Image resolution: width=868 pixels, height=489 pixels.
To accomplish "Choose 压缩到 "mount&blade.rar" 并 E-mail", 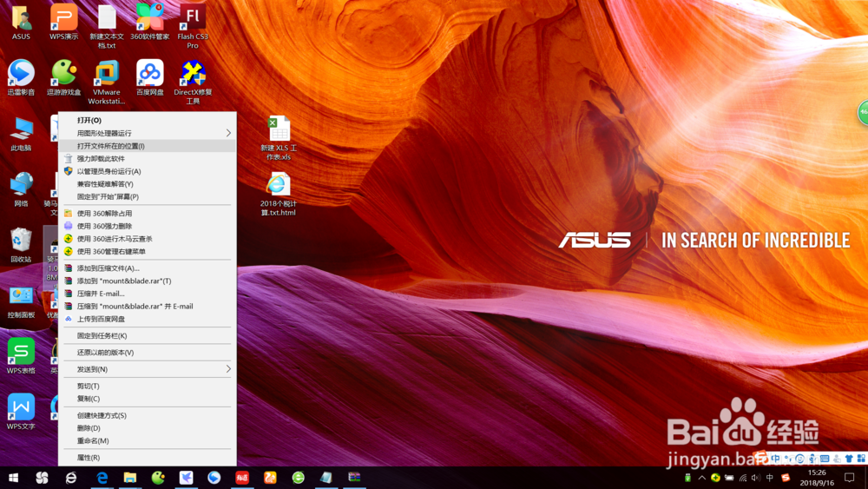I will [148, 307].
